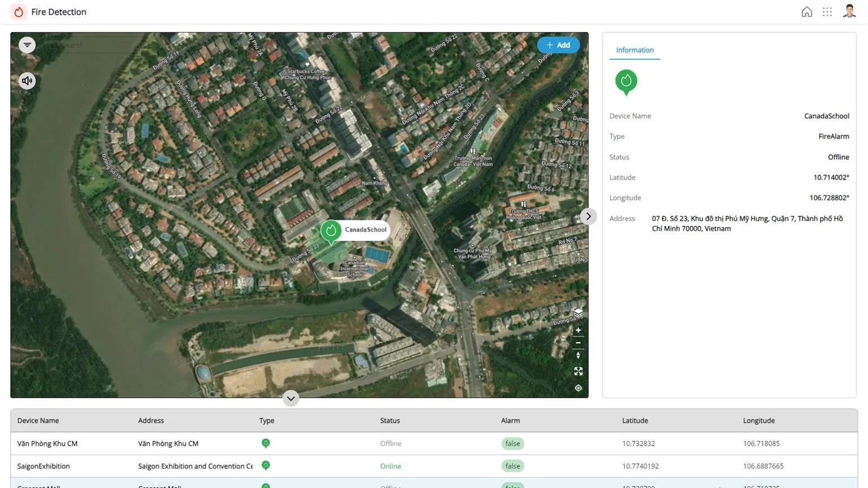Viewport: 868px width, 488px height.
Task: Select the SaigonExhibition device row
Action: coord(44,466)
